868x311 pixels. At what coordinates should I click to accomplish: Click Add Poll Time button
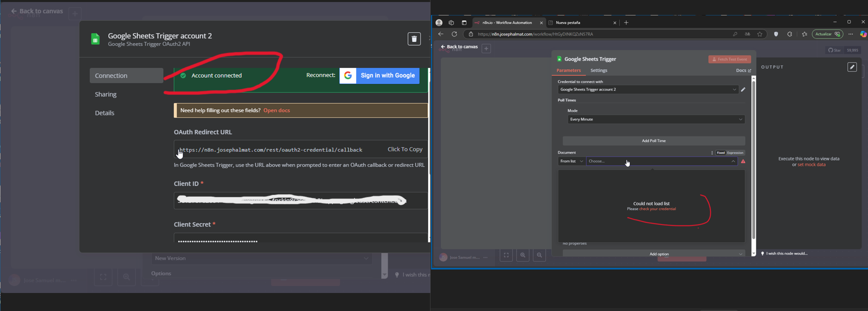[654, 141]
